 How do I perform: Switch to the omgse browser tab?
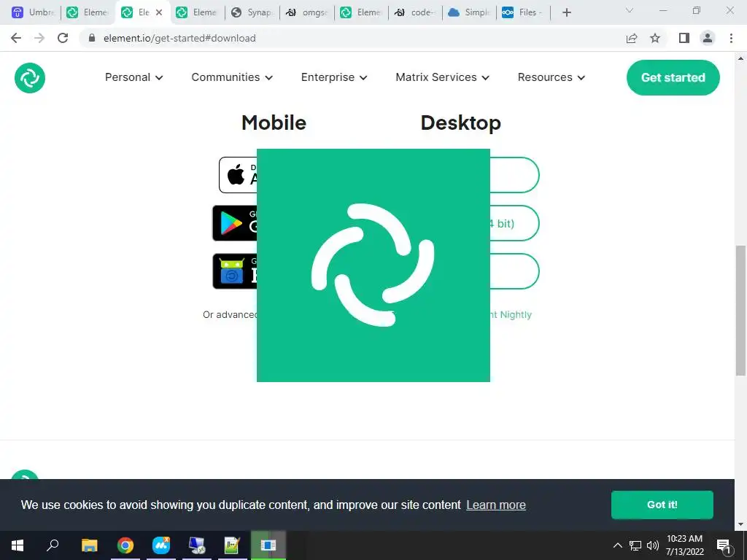[x=306, y=12]
